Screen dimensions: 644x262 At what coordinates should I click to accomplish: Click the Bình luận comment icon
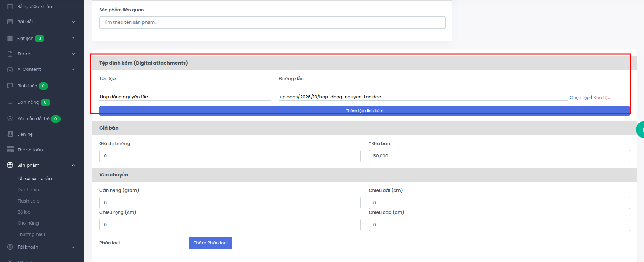(10, 86)
